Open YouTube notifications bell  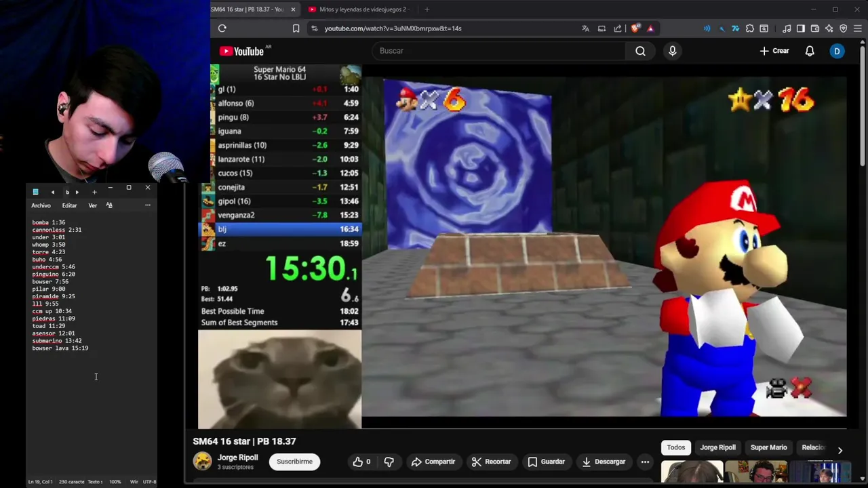(x=810, y=51)
